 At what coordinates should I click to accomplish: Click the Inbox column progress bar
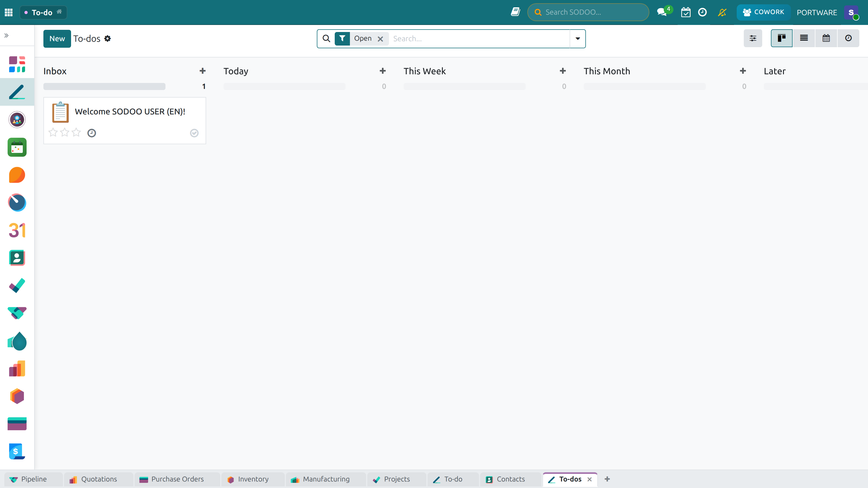[104, 86]
